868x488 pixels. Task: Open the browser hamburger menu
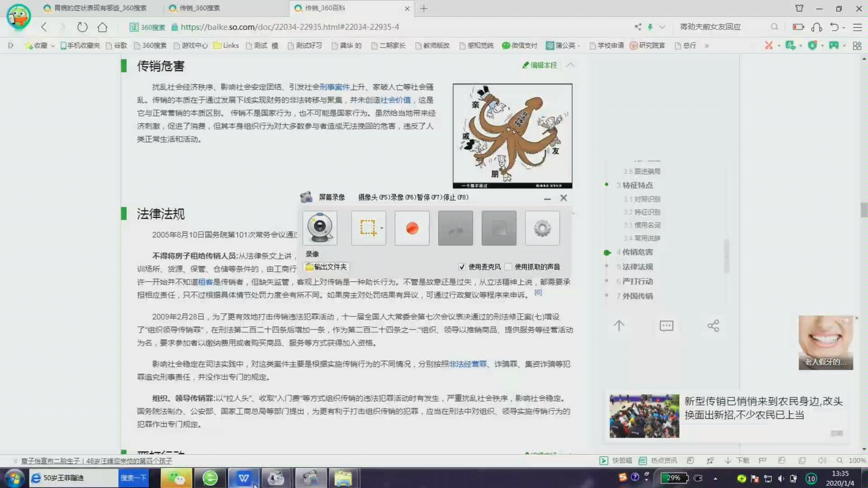[857, 27]
